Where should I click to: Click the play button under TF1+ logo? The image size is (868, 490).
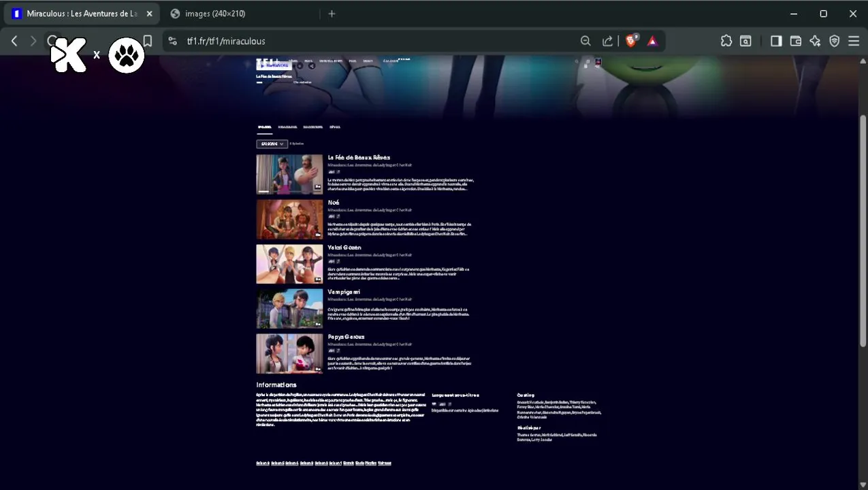click(x=274, y=65)
